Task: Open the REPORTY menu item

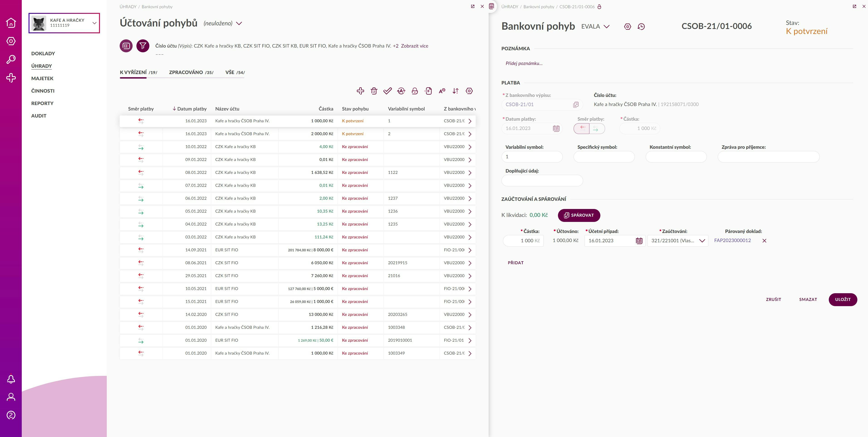Action: pyautogui.click(x=42, y=103)
